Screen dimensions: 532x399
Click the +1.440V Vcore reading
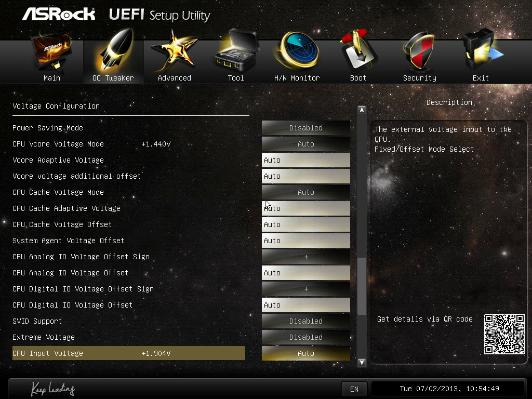156,144
